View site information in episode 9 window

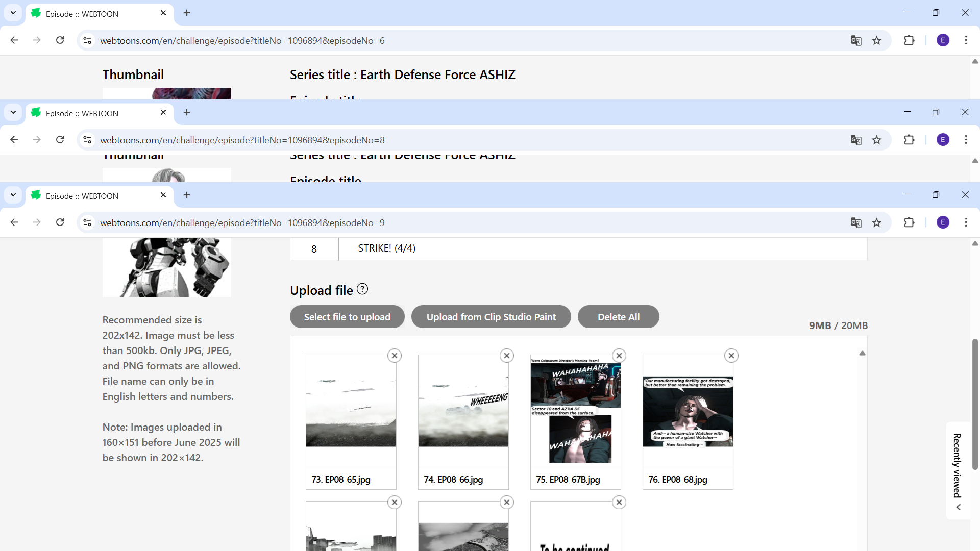click(x=87, y=222)
